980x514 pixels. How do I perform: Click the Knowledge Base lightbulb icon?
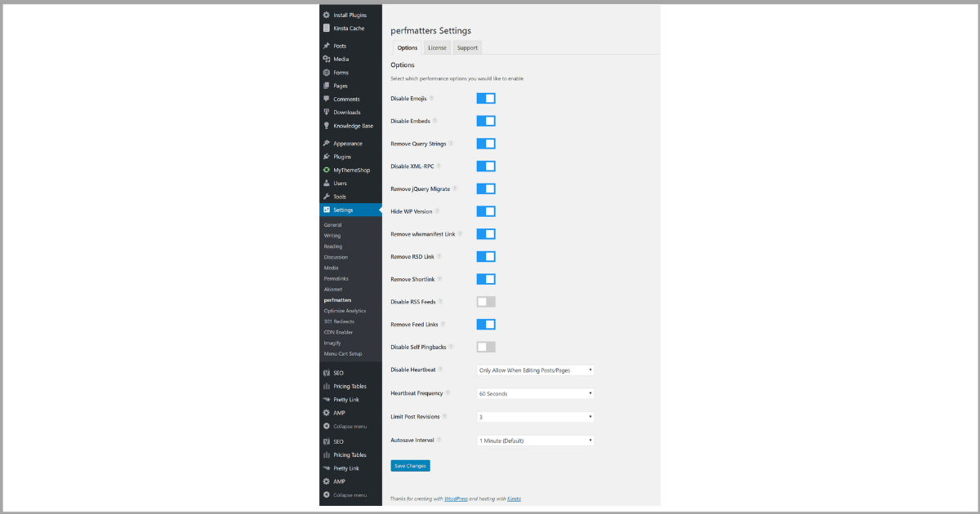pos(327,126)
